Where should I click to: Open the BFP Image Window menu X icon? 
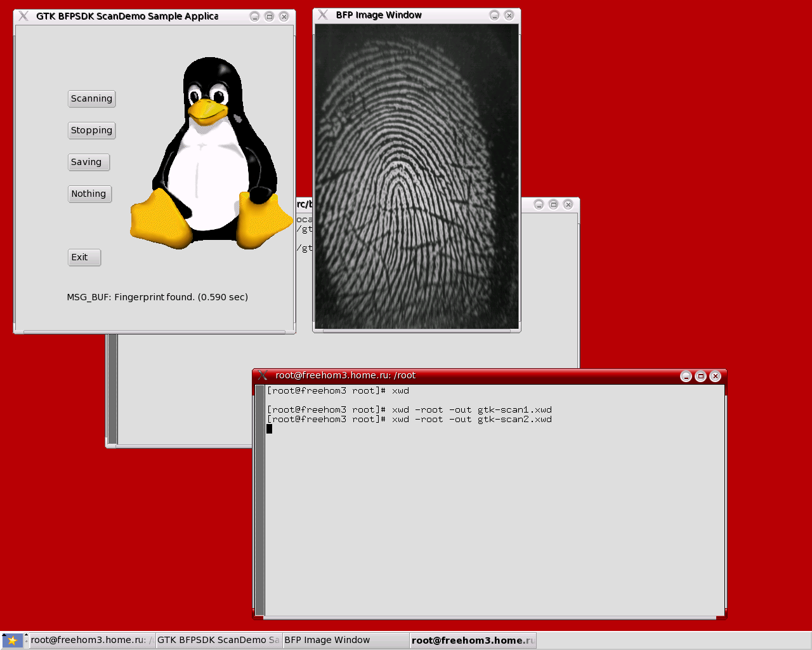pos(323,15)
